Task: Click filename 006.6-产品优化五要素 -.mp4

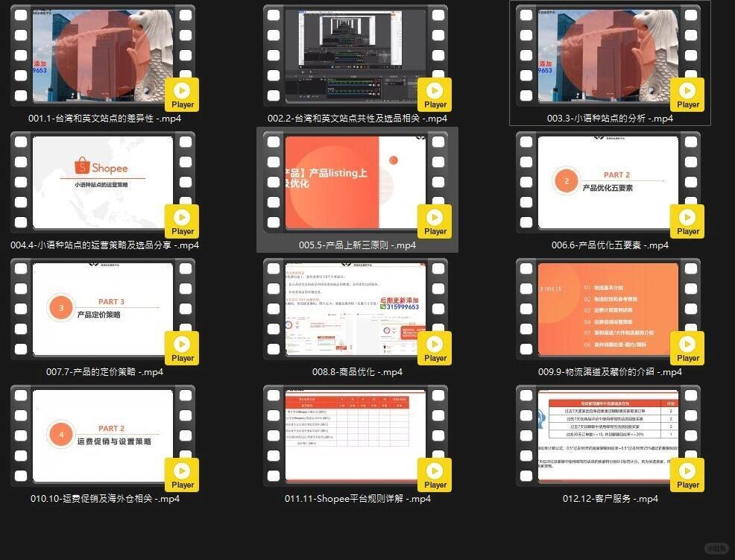Action: (x=610, y=245)
